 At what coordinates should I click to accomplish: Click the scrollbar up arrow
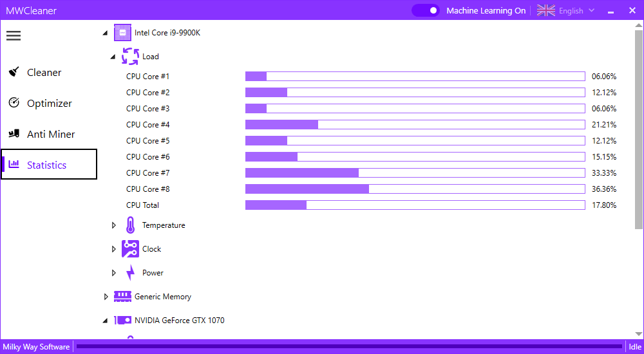639,24
